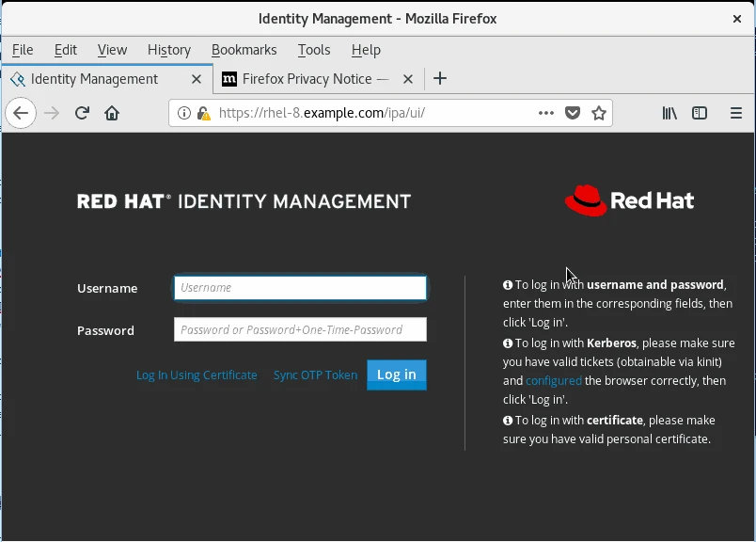
Task: Open site information via the circled-i icon
Action: pyautogui.click(x=182, y=111)
